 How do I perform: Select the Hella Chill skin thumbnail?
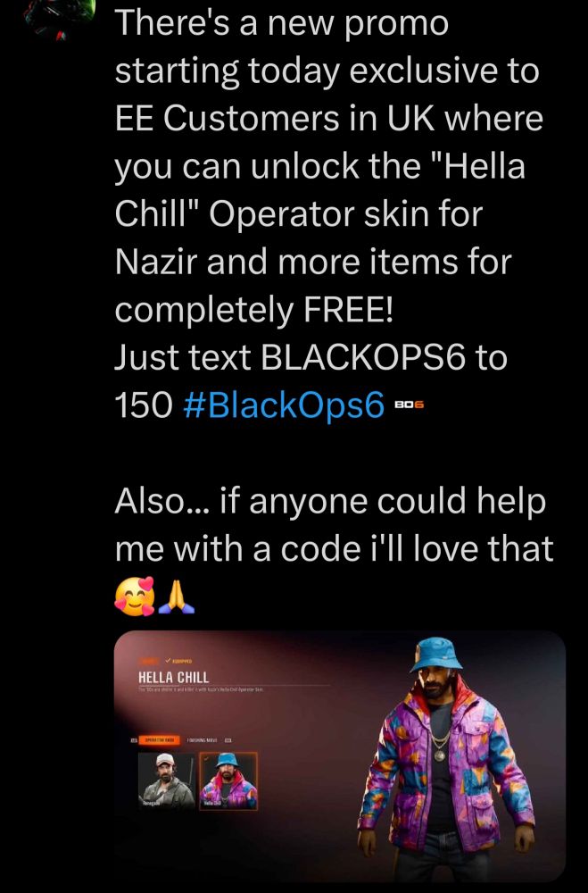click(228, 780)
